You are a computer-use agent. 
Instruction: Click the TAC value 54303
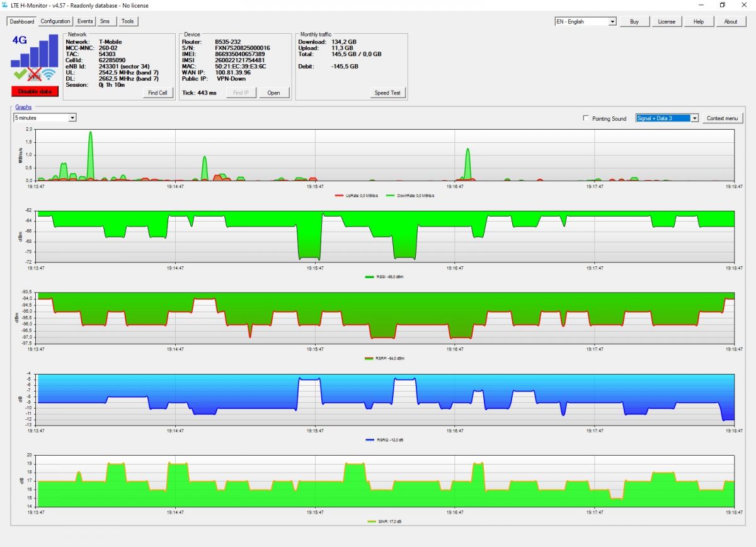pos(107,54)
